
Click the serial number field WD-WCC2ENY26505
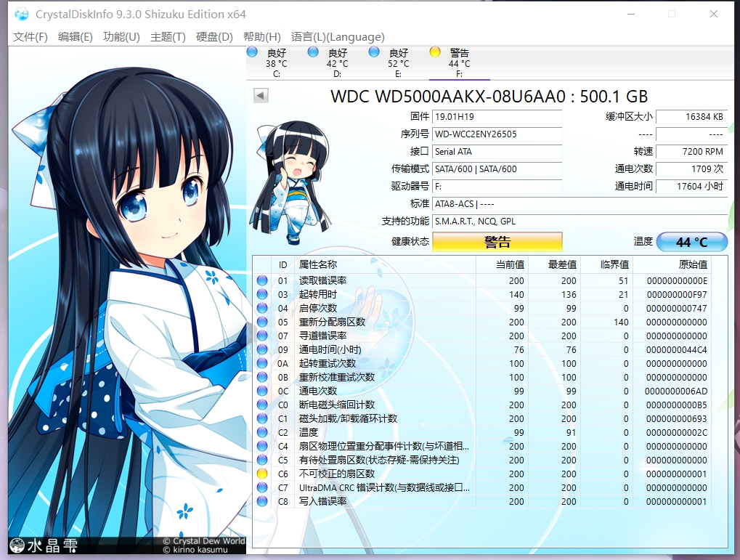pyautogui.click(x=497, y=134)
